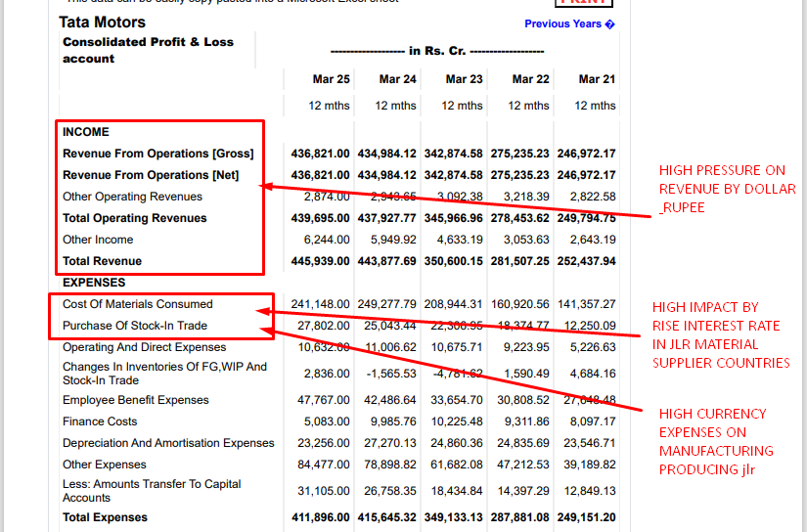Viewport: 807px width, 532px height.
Task: Click Purchase Of Stock-In Trade value 27,802.00
Action: point(323,326)
